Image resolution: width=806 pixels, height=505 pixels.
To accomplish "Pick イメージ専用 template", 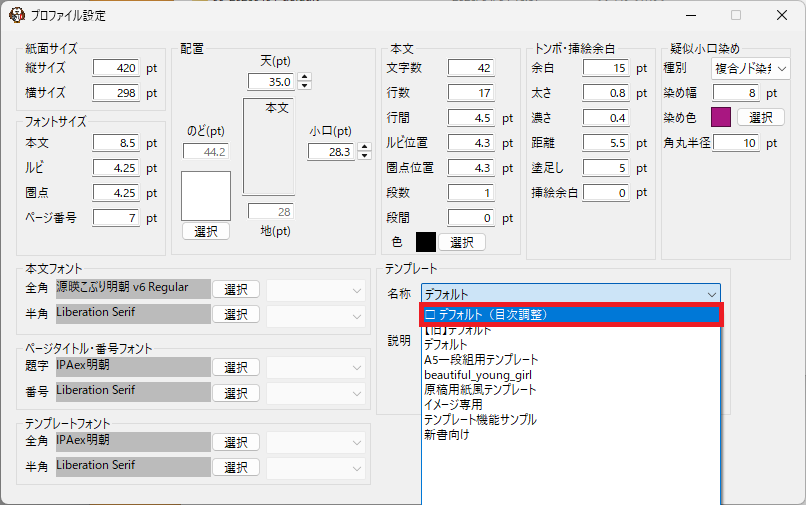I will pos(571,405).
